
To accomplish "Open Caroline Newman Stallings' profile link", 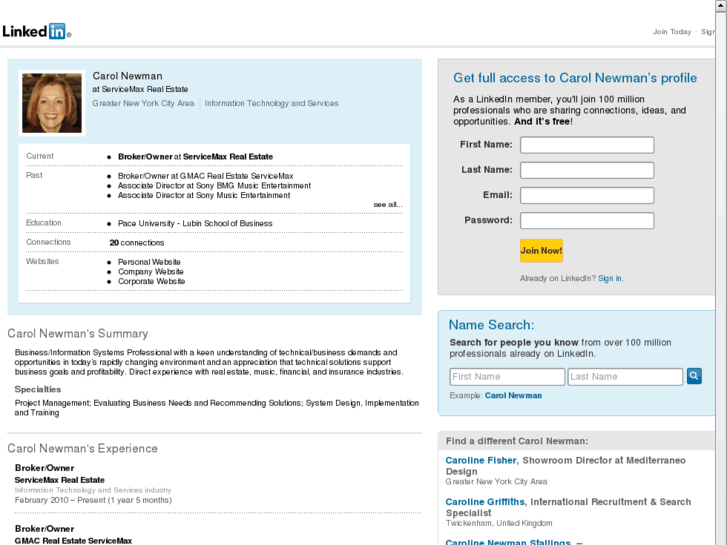I will [508, 542].
